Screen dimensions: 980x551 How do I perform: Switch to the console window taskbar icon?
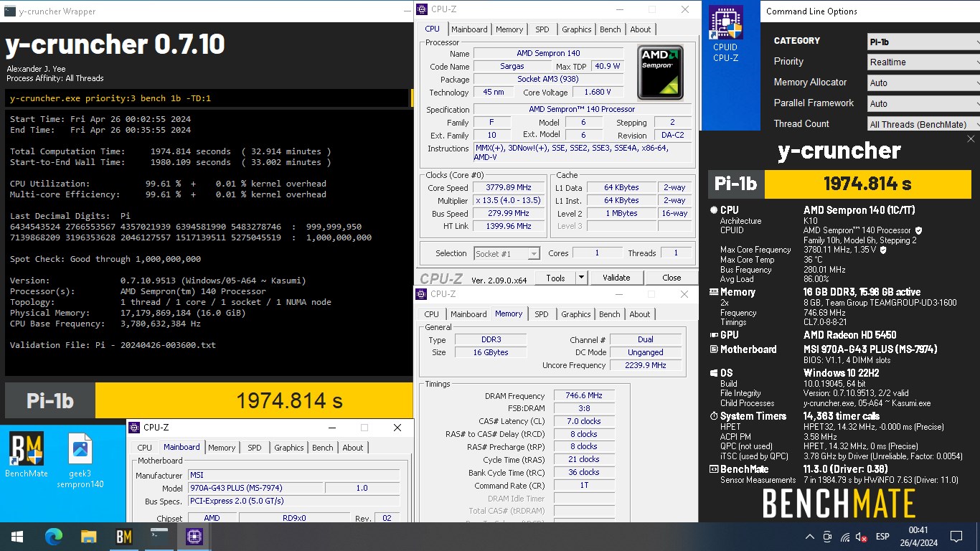coord(159,536)
